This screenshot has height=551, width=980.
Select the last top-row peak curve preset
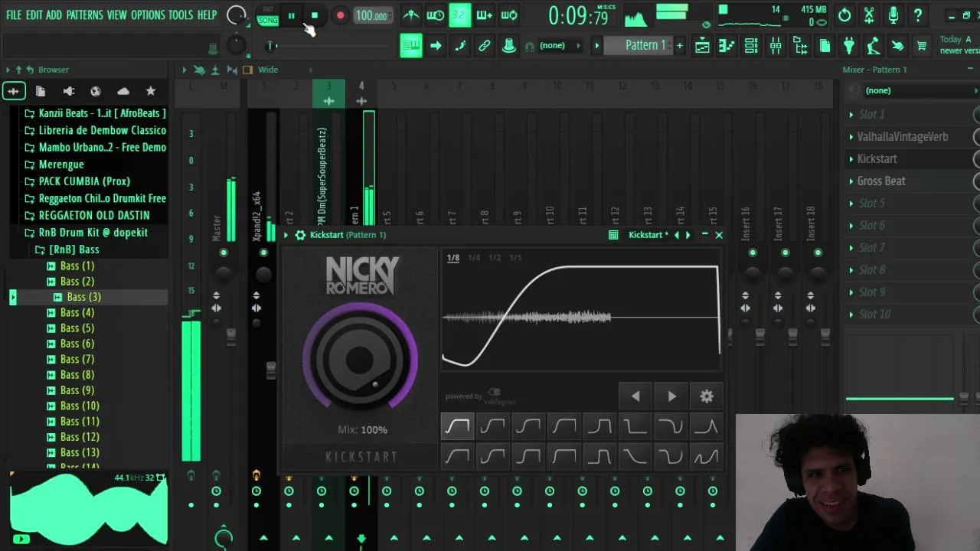tap(705, 426)
